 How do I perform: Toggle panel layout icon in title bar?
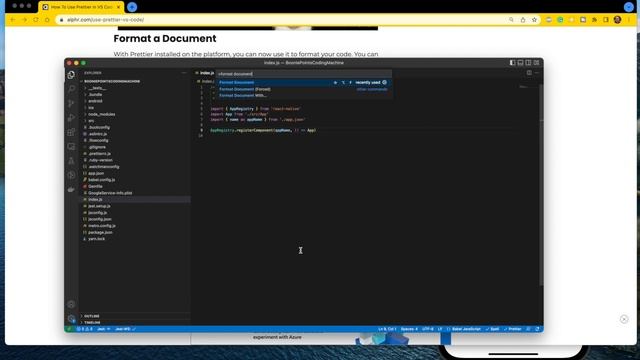coord(520,62)
